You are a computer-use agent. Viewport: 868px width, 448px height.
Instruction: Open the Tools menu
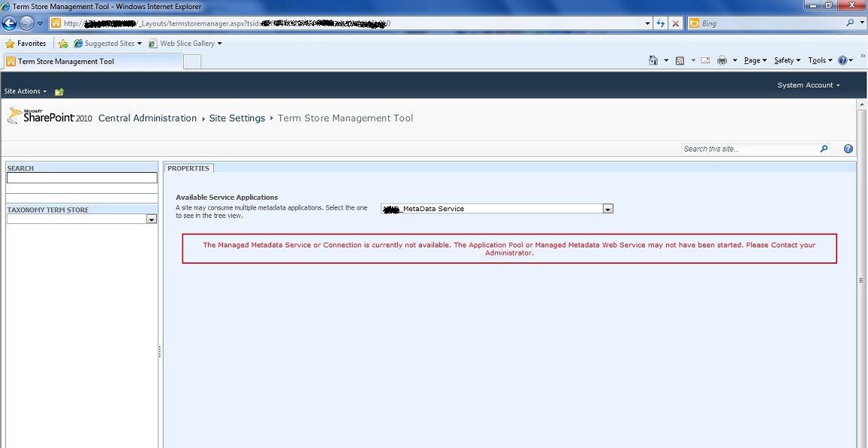click(821, 60)
